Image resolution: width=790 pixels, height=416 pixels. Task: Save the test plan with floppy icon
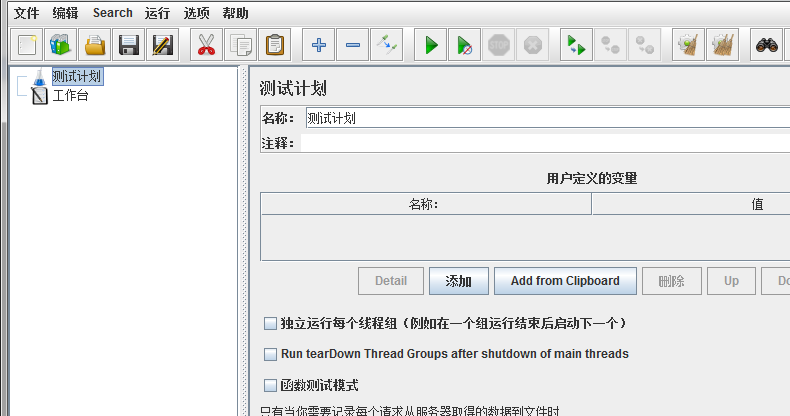click(x=128, y=45)
